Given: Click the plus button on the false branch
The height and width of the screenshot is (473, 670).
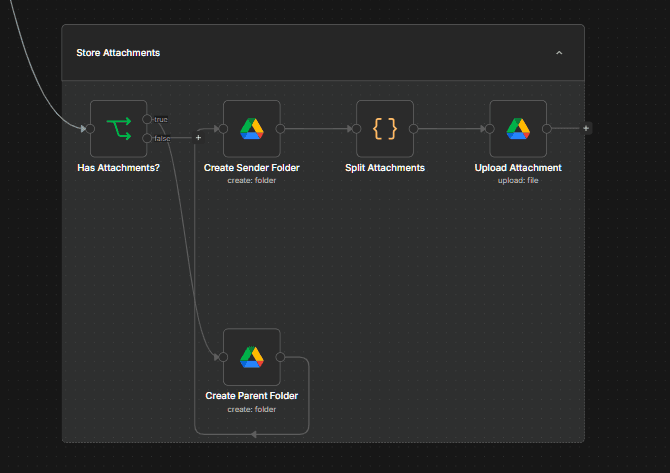Looking at the screenshot, I should pos(198,138).
